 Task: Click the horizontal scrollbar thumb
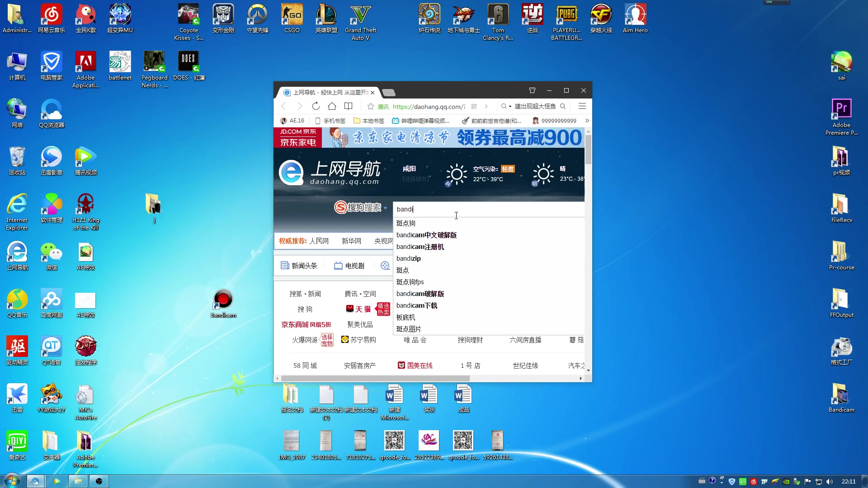375,378
